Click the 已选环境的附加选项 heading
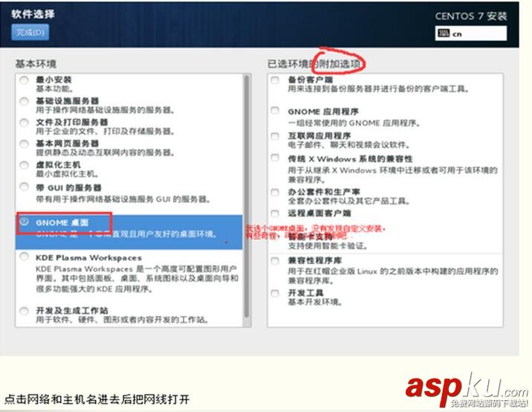This screenshot has width=532, height=412. coord(314,63)
